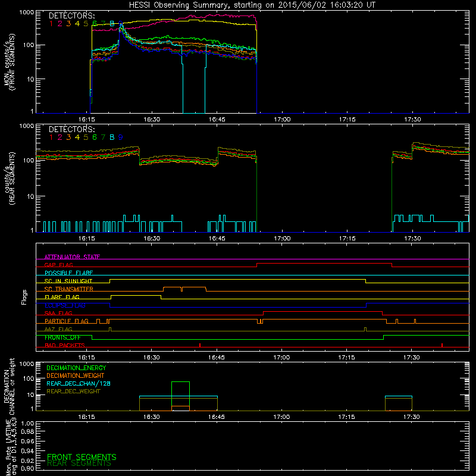Click FRONT SEGMENTS label in livetime plot

pos(82,457)
